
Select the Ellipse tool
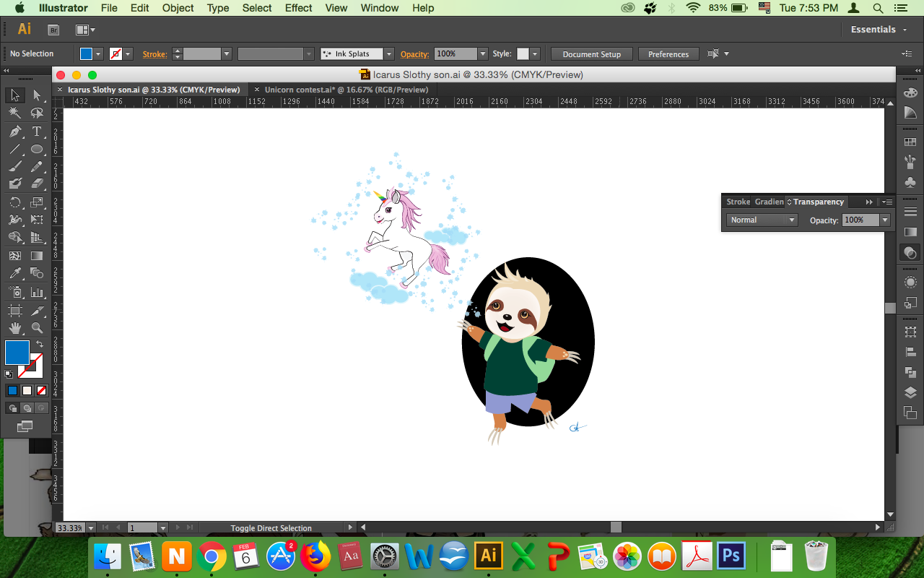tap(37, 150)
